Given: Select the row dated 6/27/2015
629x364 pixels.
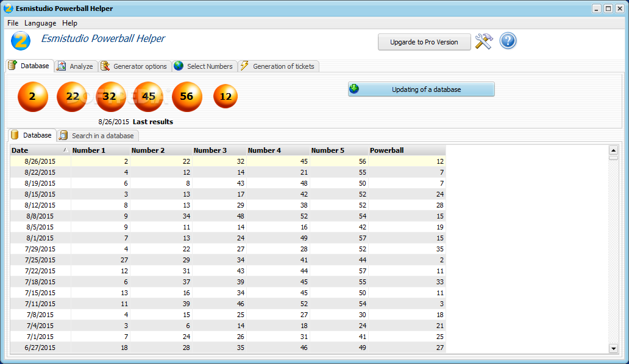Looking at the screenshot, I should pyautogui.click(x=228, y=348).
